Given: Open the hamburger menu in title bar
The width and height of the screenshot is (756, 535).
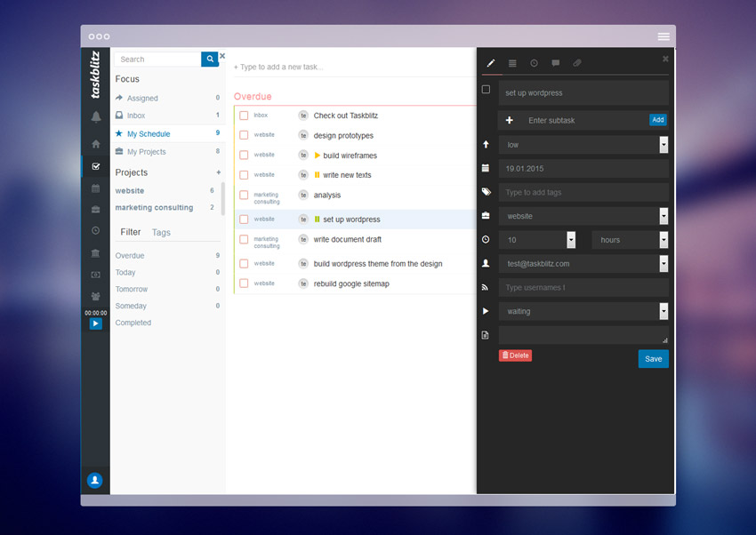Looking at the screenshot, I should click(x=664, y=36).
